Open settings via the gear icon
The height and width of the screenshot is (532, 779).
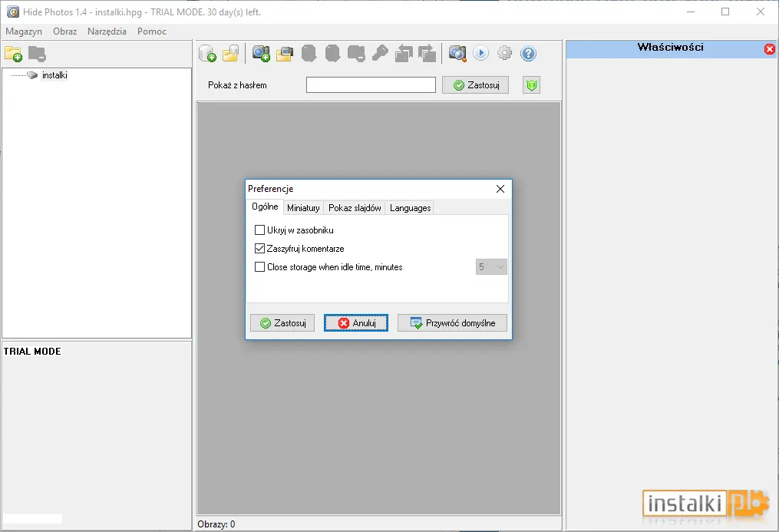(x=504, y=53)
